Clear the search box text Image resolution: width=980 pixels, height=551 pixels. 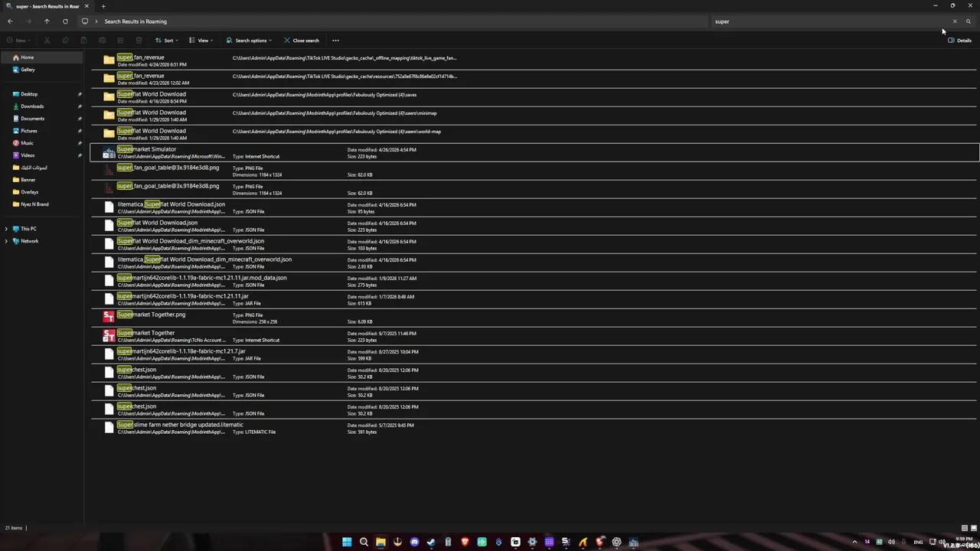point(955,21)
